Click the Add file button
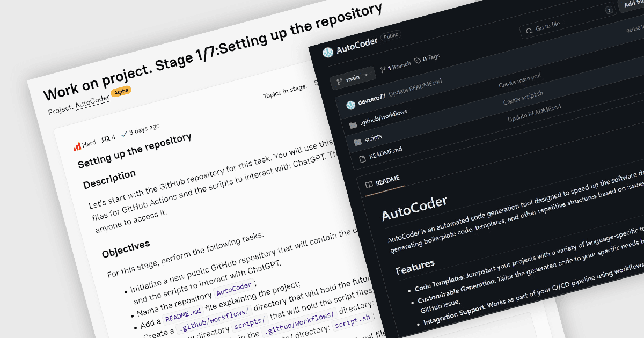The height and width of the screenshot is (338, 644). [632, 4]
